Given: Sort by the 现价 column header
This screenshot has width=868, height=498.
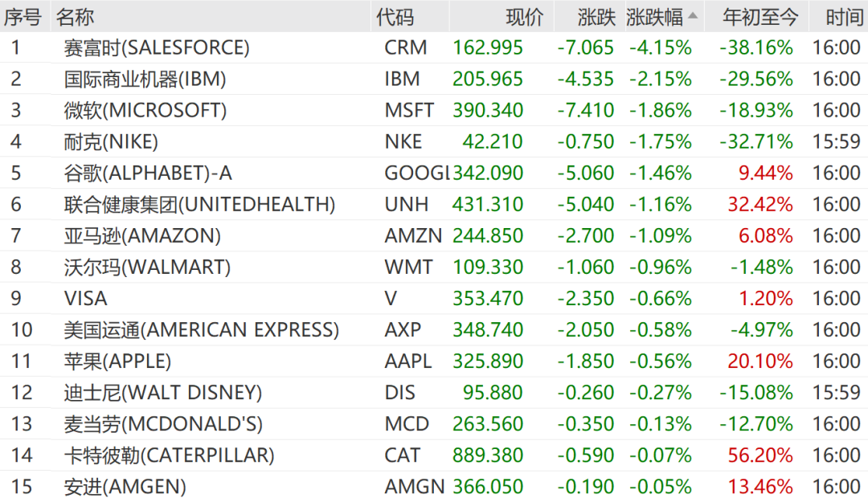Looking at the screenshot, I should click(x=525, y=17).
